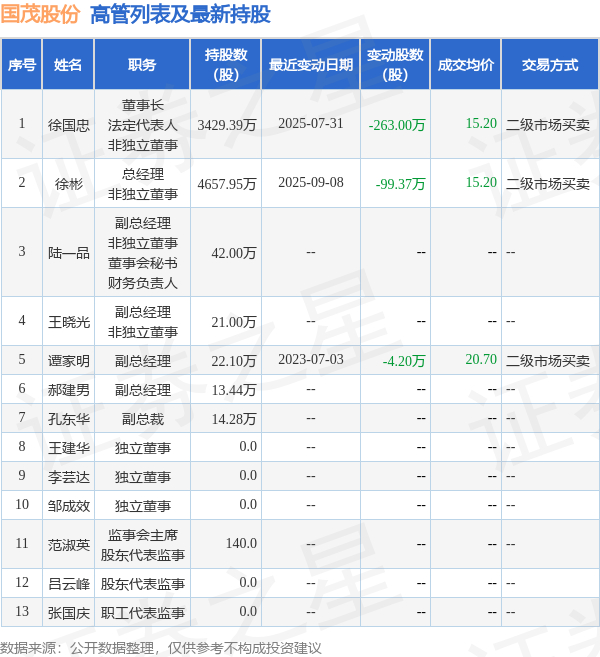Image resolution: width=600 pixels, height=657 pixels.
Task: Click the name 谭家明
Action: 68,360
